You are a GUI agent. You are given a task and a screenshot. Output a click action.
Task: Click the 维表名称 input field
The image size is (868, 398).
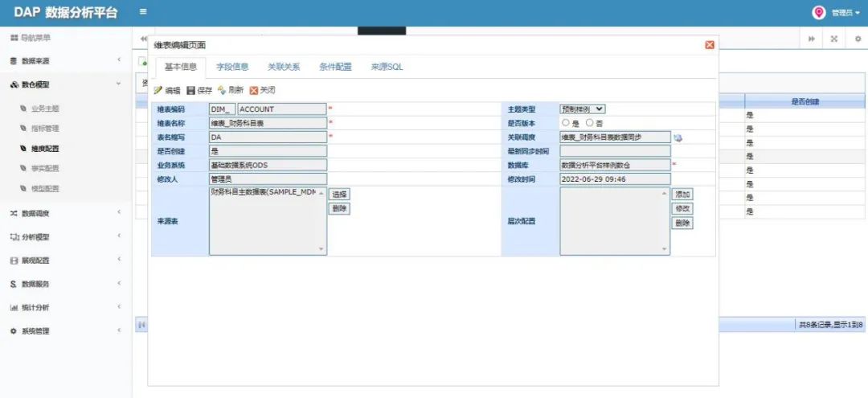(x=268, y=123)
